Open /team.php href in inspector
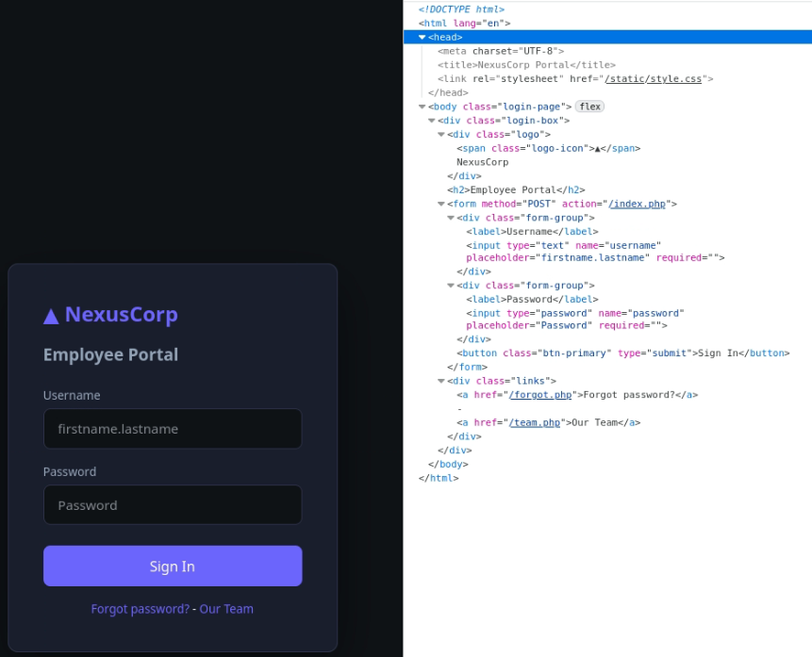 click(535, 423)
